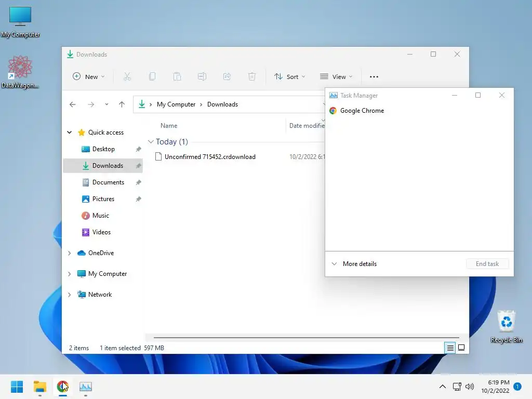Select Unconfirmed 715452.crdownload file name
Screen dimensions: 532x399
click(x=210, y=157)
